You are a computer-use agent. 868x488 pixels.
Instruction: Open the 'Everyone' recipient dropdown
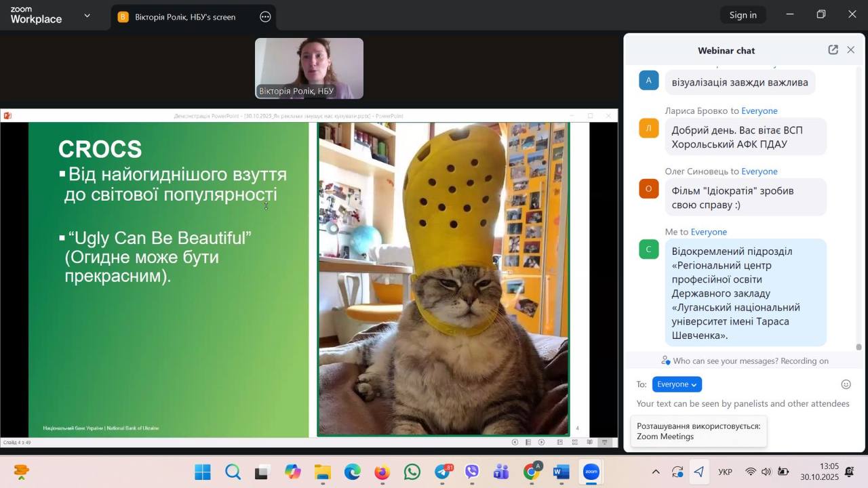[676, 384]
